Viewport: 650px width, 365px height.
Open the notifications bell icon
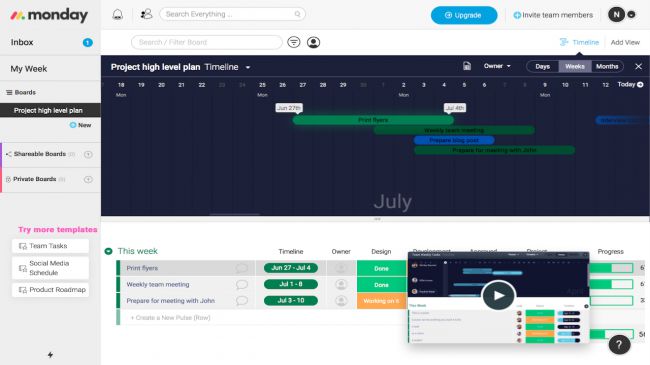pyautogui.click(x=118, y=15)
